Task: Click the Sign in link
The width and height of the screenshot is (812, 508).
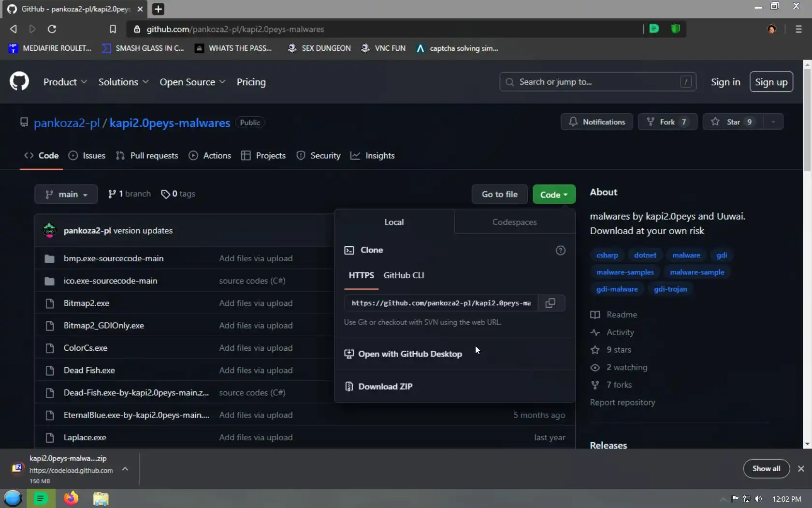Action: (x=725, y=82)
